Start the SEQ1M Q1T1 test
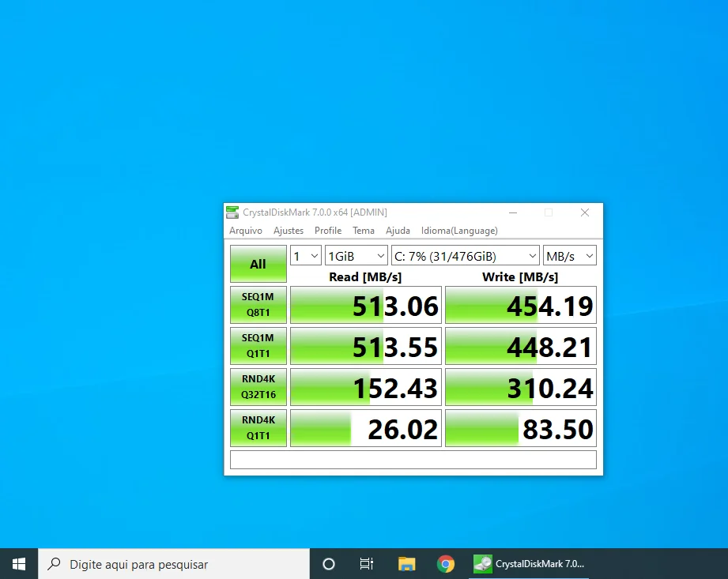Screen dimensions: 728x579 pos(258,346)
